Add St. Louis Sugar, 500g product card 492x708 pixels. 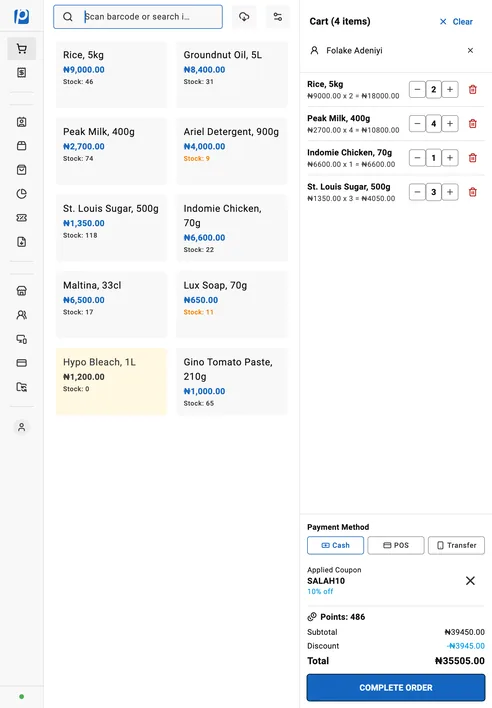pyautogui.click(x=111, y=228)
